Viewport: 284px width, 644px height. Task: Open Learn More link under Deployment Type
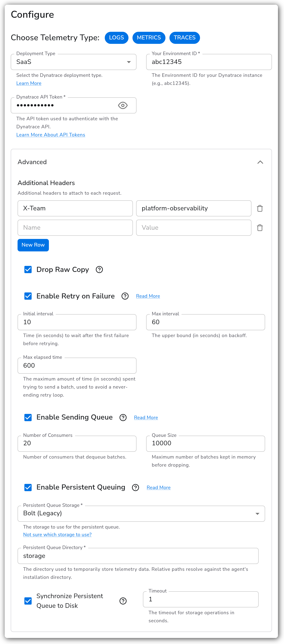pos(29,83)
